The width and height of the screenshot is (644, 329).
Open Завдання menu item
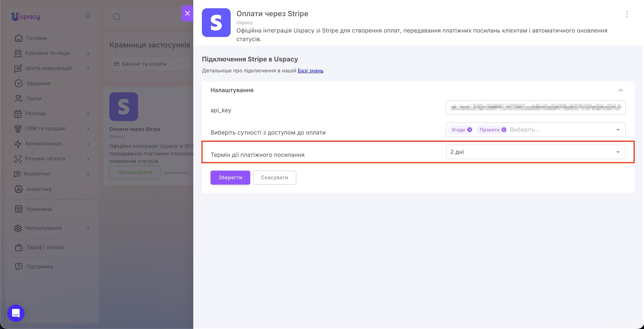[x=38, y=84]
